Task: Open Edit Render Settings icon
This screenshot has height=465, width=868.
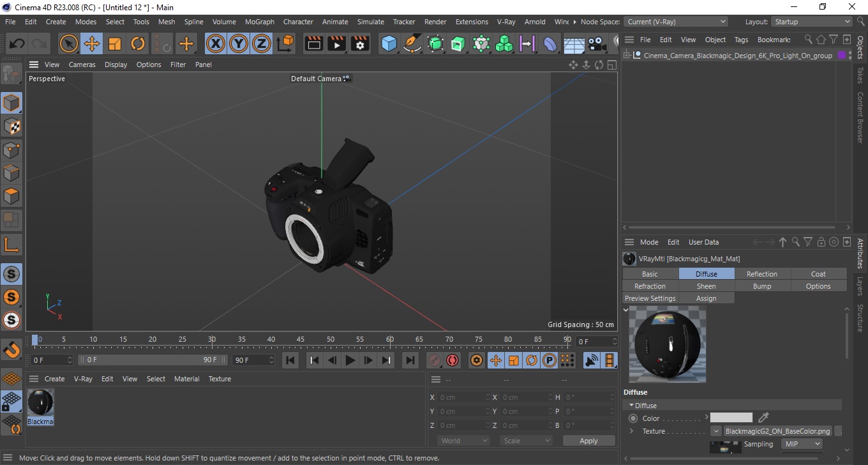Action: [360, 44]
